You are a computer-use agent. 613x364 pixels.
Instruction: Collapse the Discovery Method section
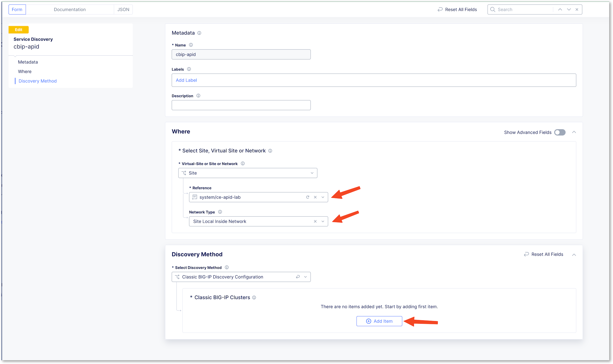[x=574, y=255]
